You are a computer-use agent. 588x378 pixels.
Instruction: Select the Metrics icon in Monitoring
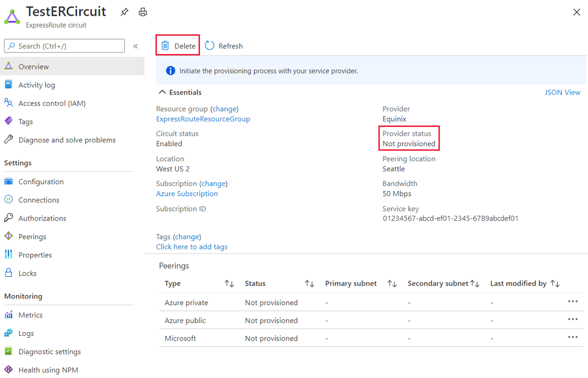point(9,315)
